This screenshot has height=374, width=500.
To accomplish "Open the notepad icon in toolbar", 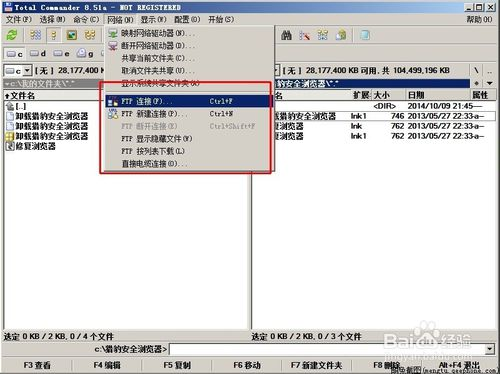I will [x=365, y=35].
